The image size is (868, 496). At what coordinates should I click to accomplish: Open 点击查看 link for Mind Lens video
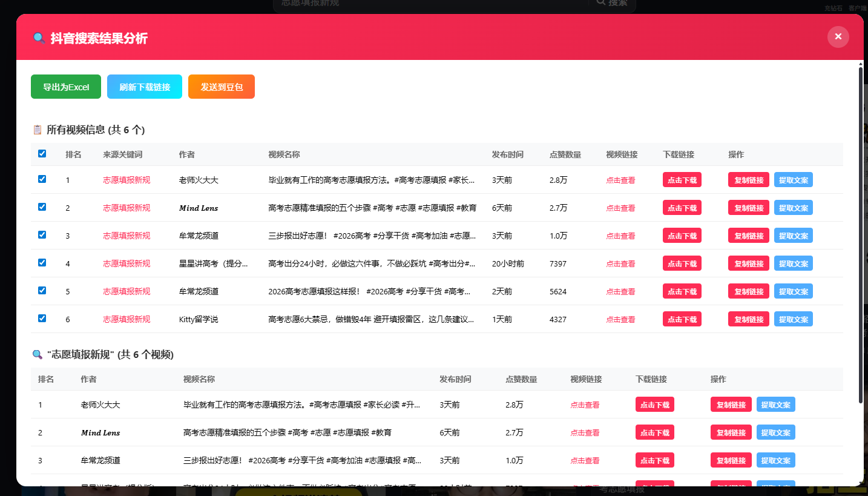[620, 208]
